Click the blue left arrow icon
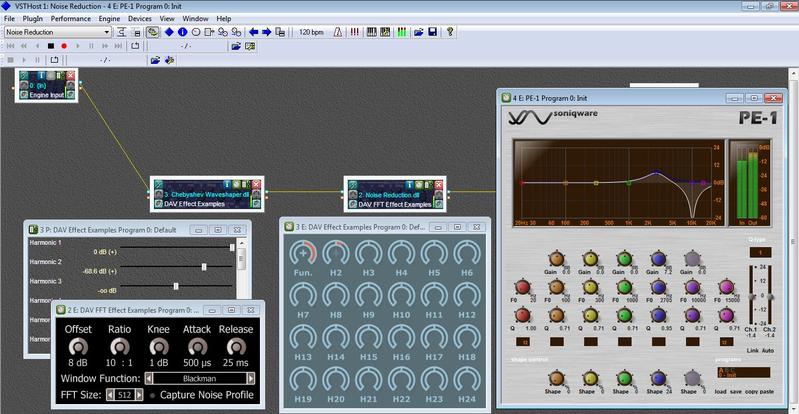The image size is (799, 414). coord(253,32)
